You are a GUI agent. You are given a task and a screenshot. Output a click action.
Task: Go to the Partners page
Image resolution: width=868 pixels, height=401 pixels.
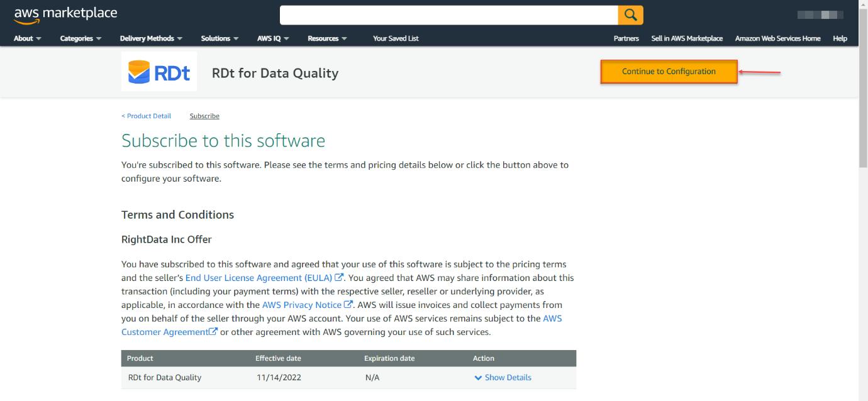[626, 38]
